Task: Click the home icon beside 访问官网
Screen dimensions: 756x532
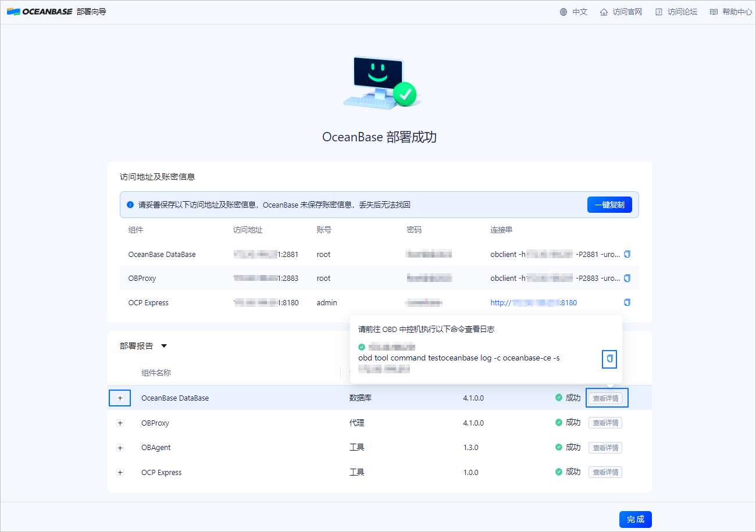Action: [603, 11]
